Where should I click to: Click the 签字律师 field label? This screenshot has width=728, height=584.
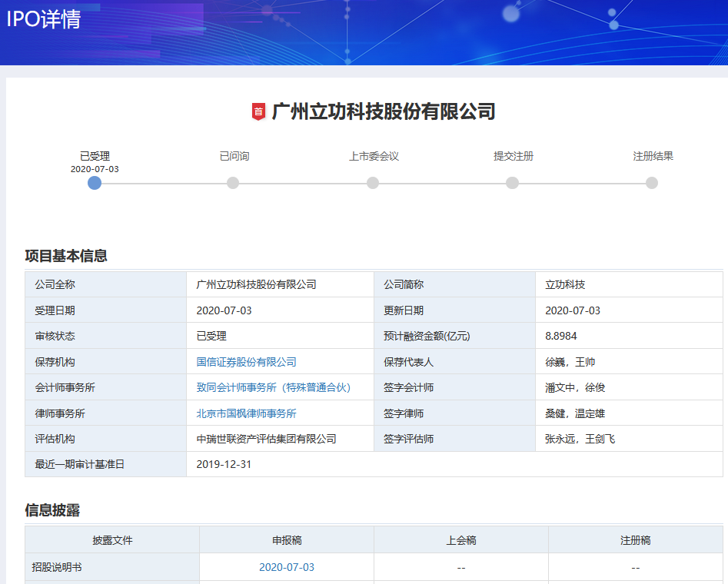point(404,413)
